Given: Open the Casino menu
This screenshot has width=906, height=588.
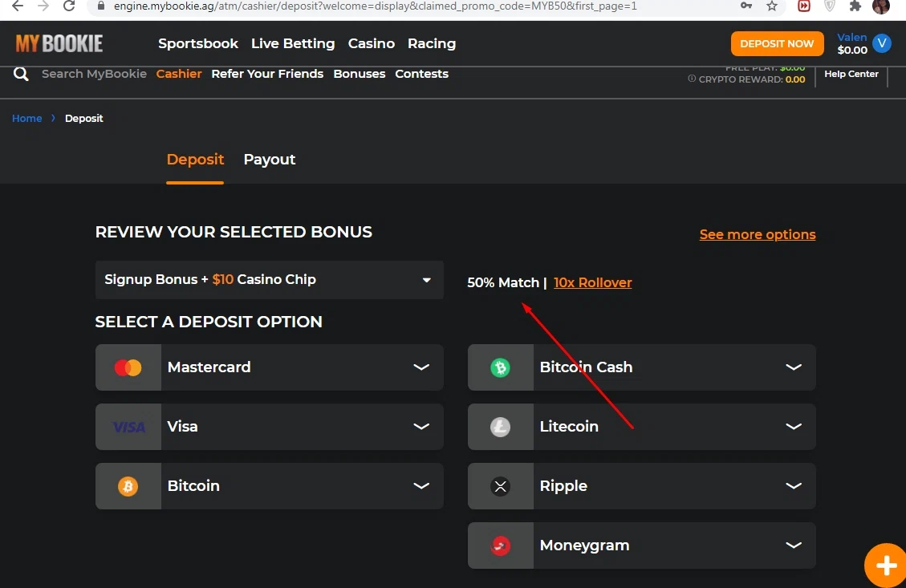Looking at the screenshot, I should (372, 43).
